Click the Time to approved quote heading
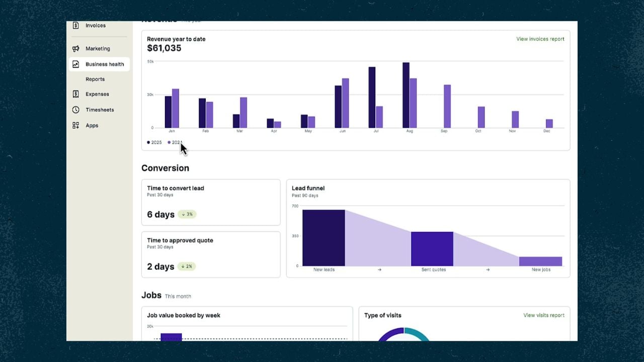Viewport: 644px width, 362px height. click(x=180, y=240)
